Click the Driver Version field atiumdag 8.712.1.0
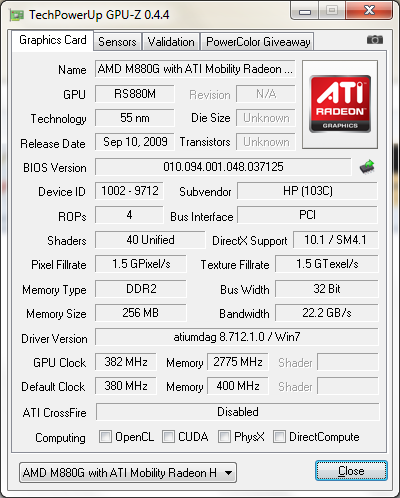400x498 pixels. click(x=237, y=337)
